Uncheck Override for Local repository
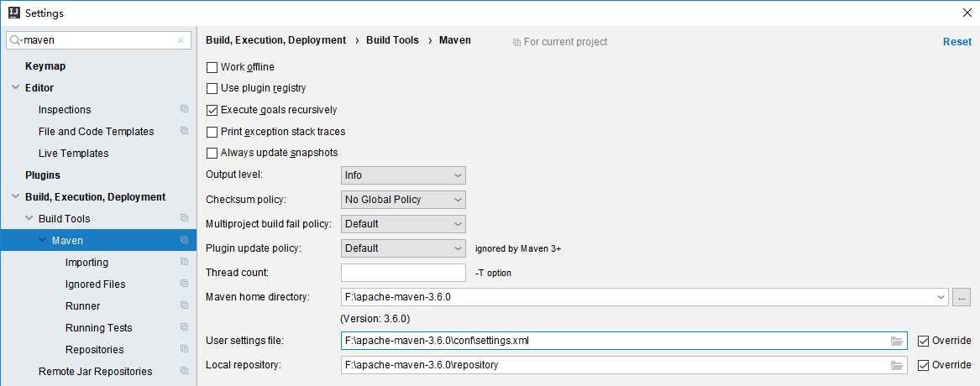This screenshot has width=980, height=386. (x=923, y=365)
